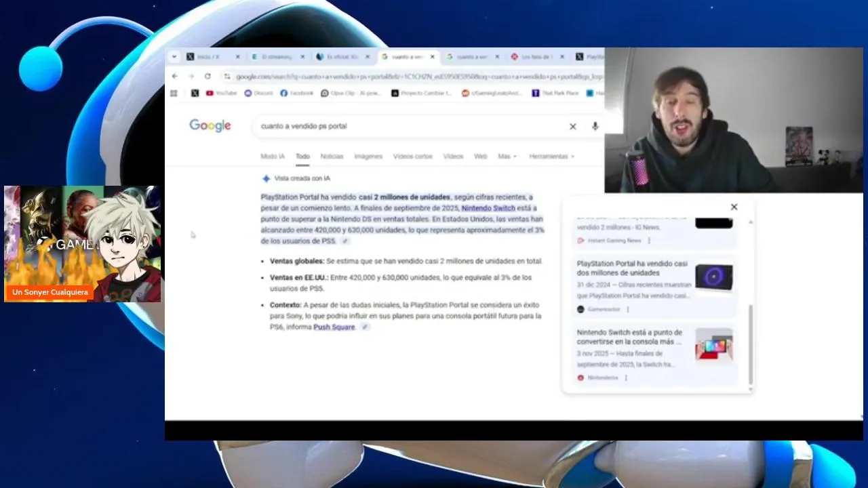Close the 'Los fans de' tab
868x488 pixels.
tap(563, 57)
